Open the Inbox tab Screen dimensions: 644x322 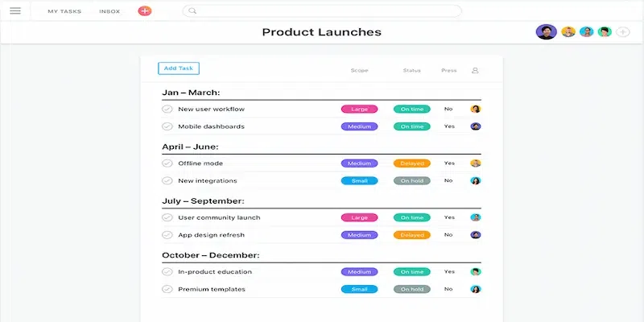(x=109, y=11)
